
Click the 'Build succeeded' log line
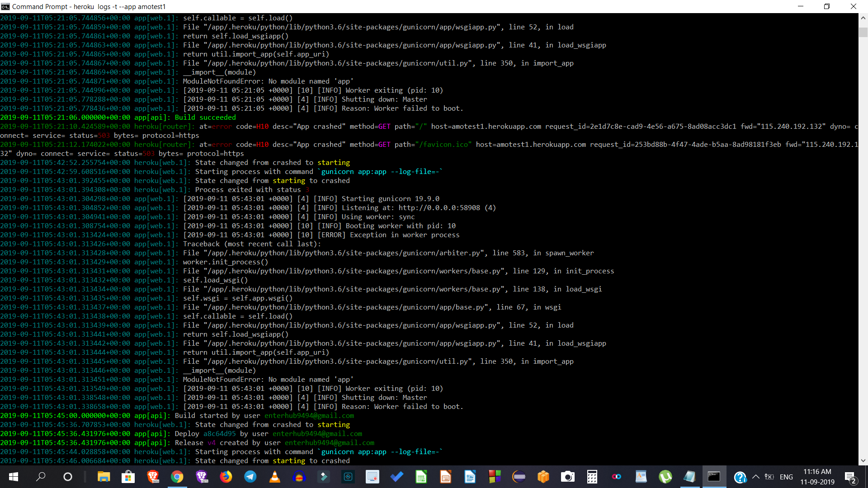click(118, 117)
